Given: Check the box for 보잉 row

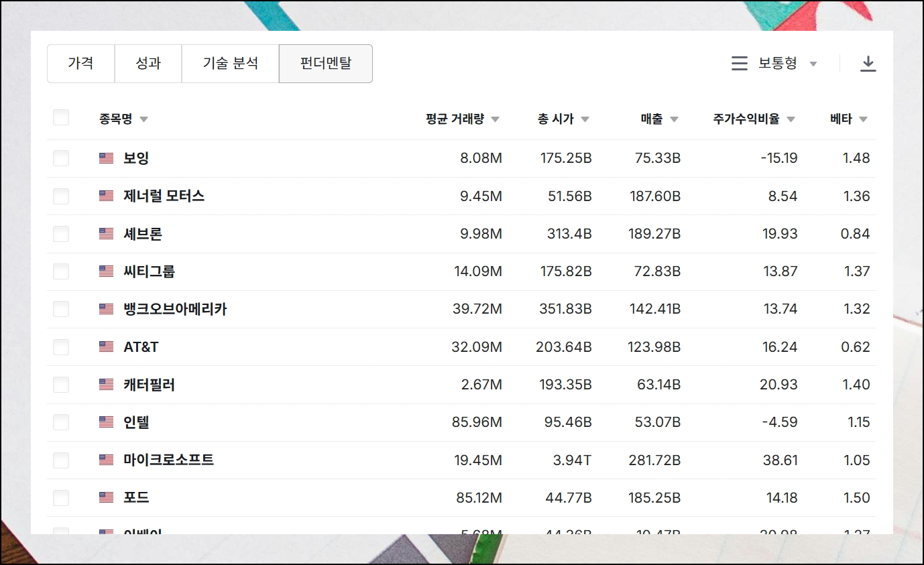Looking at the screenshot, I should coord(61,158).
